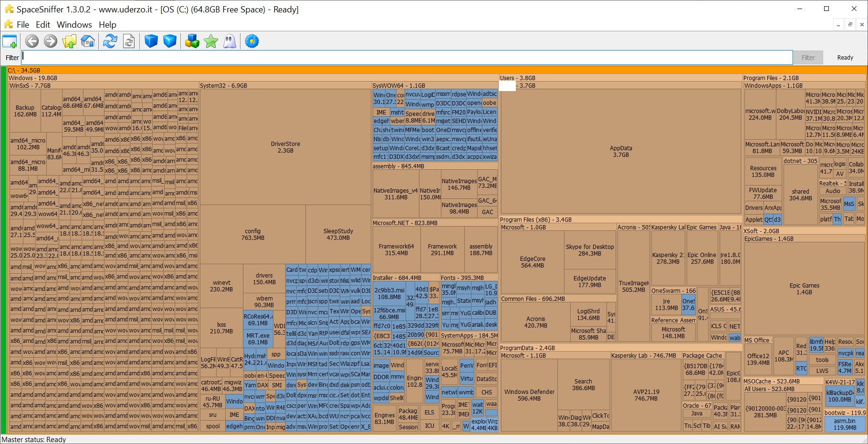
Task: Click the Resources 135.0MB block
Action: [x=763, y=172]
